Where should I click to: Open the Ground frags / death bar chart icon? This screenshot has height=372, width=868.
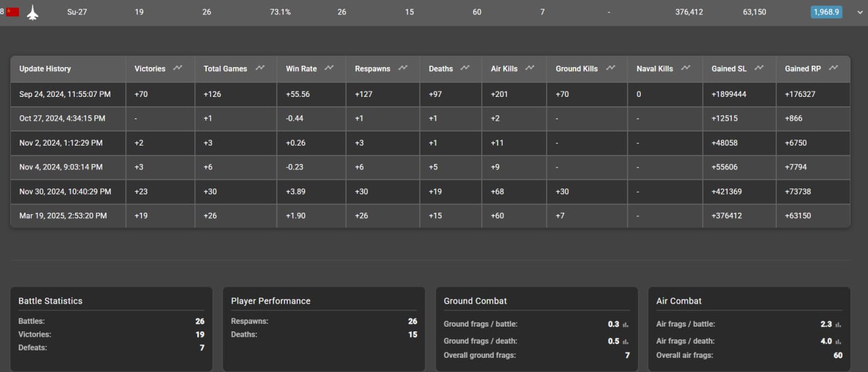(626, 342)
